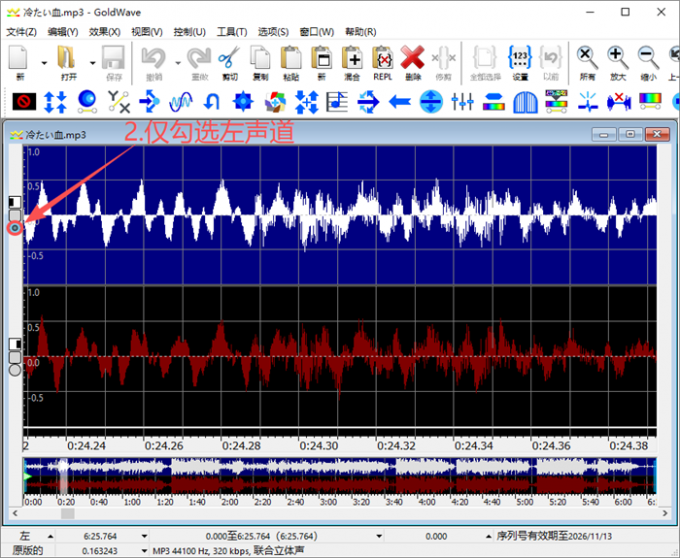Open the 效果(X) Effects menu
Viewport: 680px width, 558px height.
tap(105, 32)
